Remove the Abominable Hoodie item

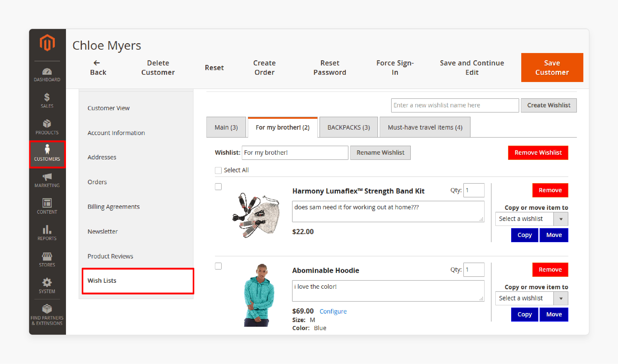550,270
